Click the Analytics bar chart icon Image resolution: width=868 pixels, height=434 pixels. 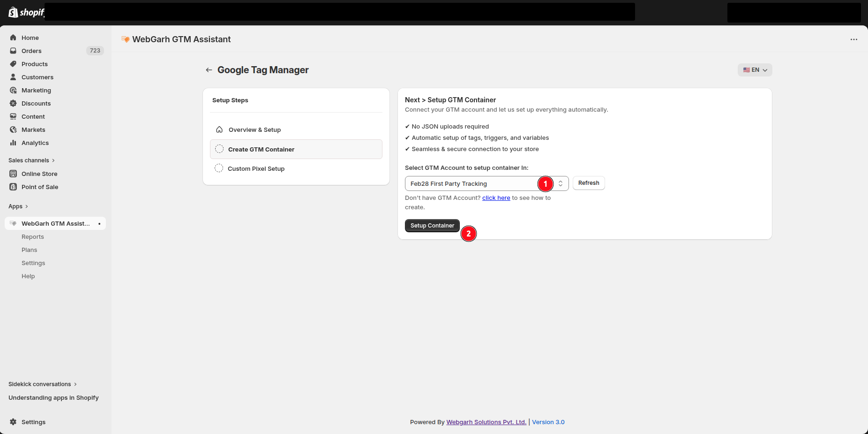pyautogui.click(x=13, y=143)
